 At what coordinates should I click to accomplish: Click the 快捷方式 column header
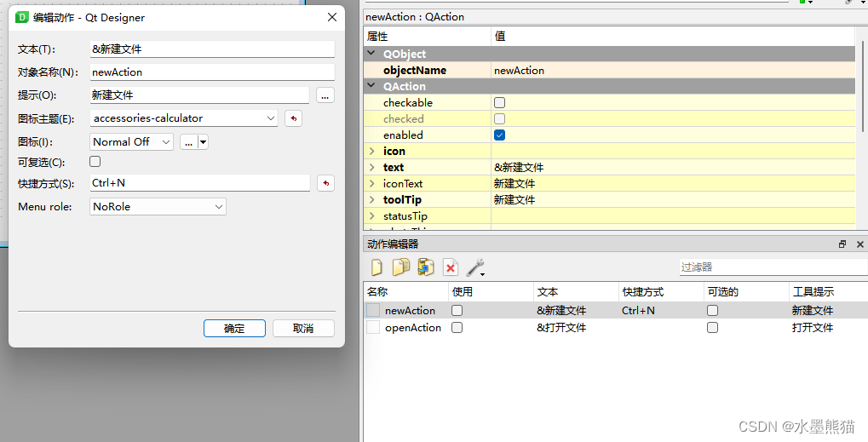click(661, 291)
